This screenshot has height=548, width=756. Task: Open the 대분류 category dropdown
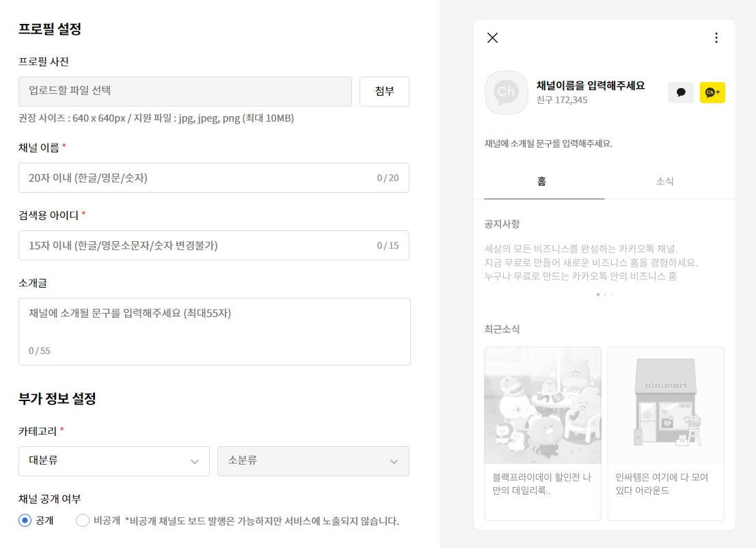[113, 461]
